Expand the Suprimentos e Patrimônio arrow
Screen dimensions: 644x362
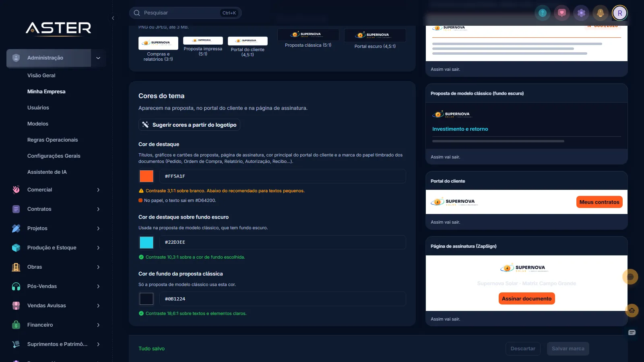tap(98, 344)
